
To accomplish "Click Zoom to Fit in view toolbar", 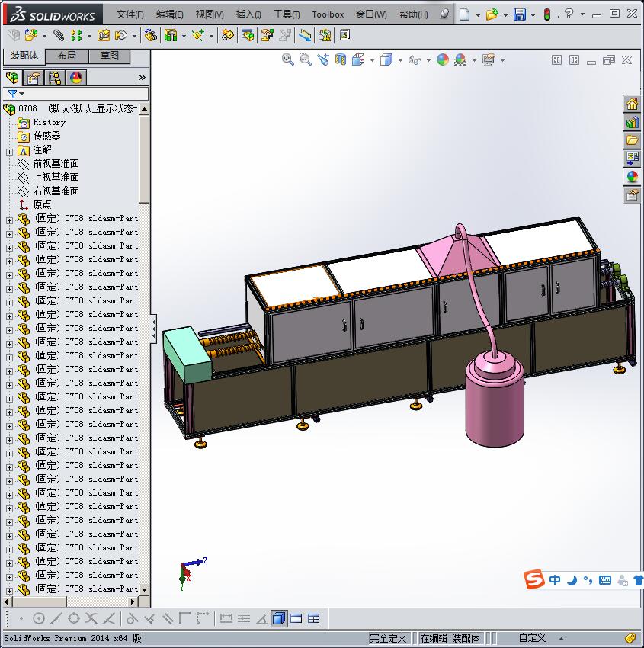I will (x=288, y=59).
